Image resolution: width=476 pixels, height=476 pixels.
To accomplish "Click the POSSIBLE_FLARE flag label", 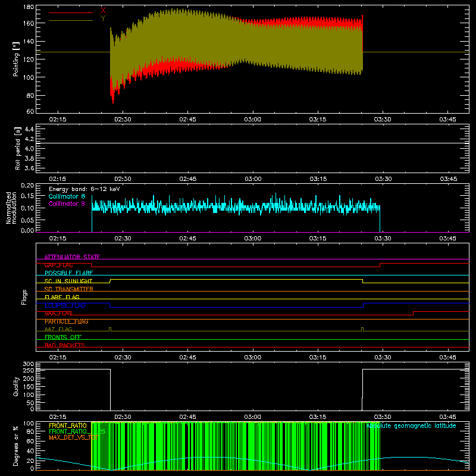I will (68, 273).
